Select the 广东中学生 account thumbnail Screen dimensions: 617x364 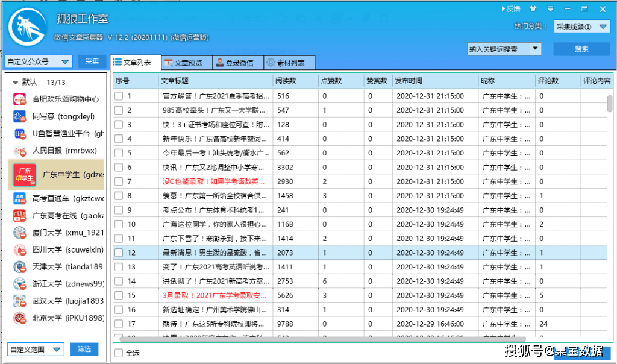tap(25, 175)
